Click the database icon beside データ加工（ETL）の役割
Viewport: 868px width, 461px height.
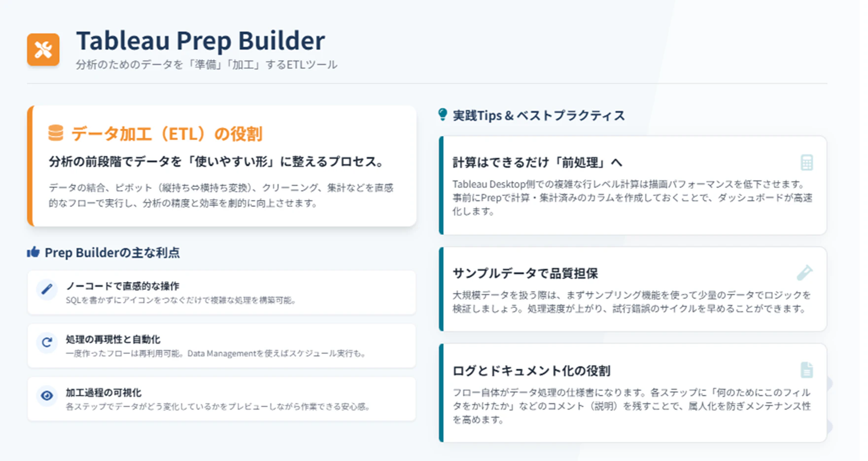point(56,133)
